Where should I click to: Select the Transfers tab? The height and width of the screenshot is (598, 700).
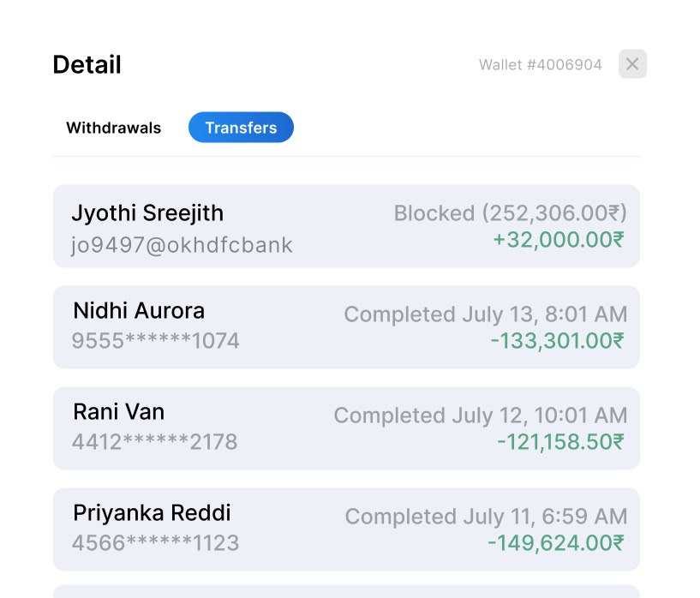coord(241,128)
